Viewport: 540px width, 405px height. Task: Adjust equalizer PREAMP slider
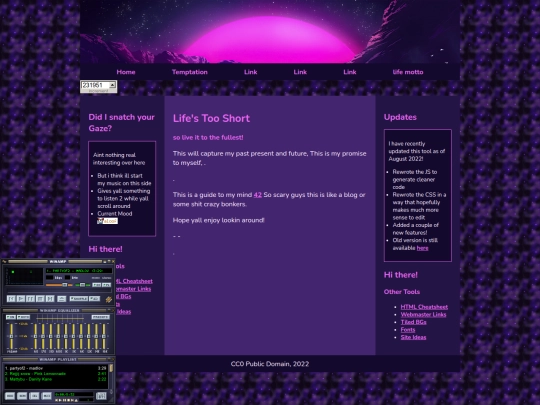11,336
